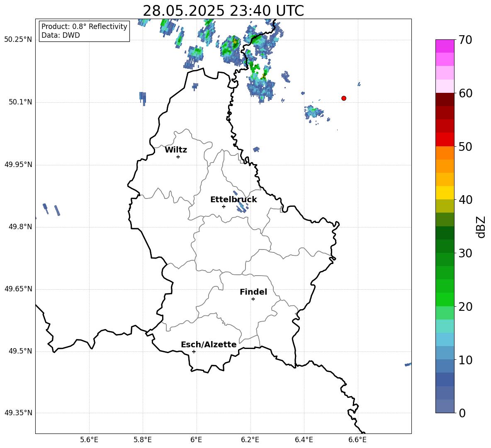Click the 30 tick on colorbar
This screenshot has height=448, width=491.
coord(465,253)
